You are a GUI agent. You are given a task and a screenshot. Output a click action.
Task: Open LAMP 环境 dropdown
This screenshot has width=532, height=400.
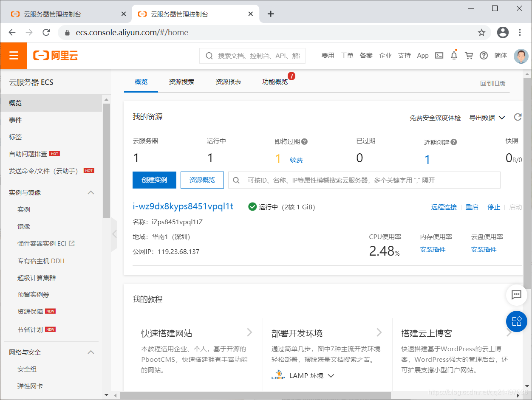click(312, 375)
